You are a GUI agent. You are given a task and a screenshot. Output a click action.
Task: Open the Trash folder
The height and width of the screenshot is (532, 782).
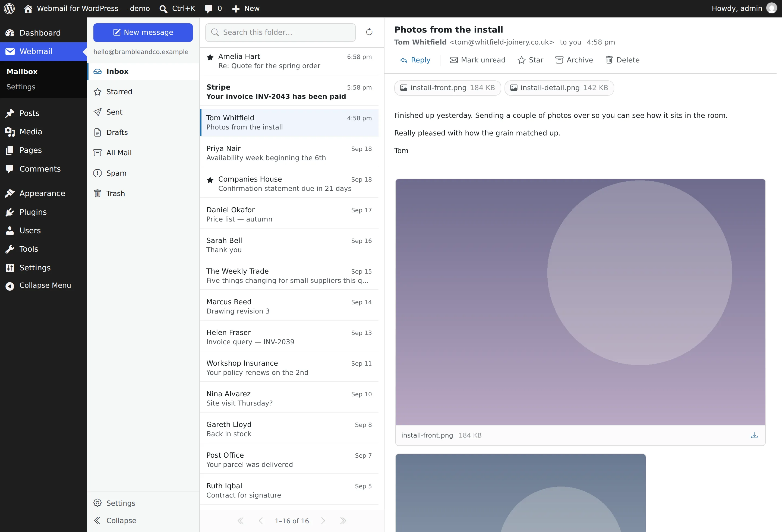point(143,193)
